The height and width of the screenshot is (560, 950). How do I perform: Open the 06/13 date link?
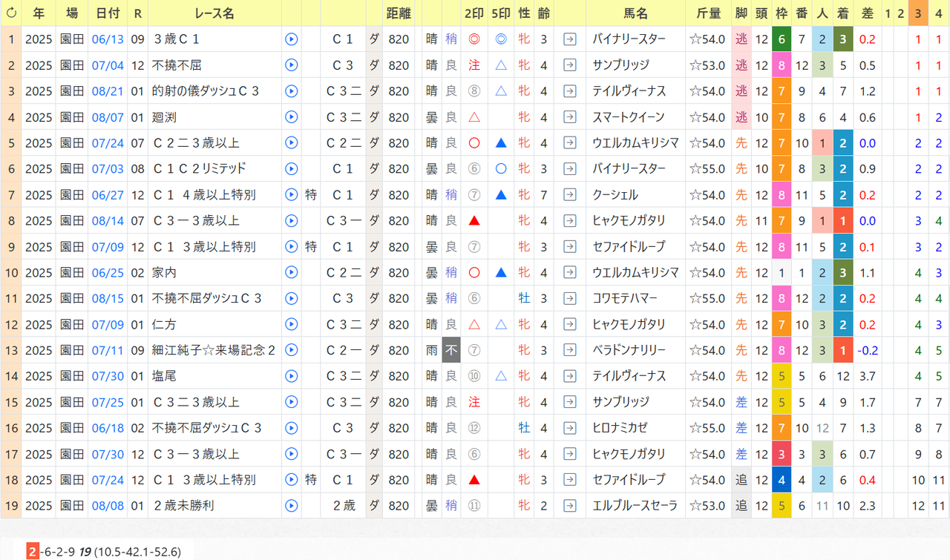pos(108,39)
